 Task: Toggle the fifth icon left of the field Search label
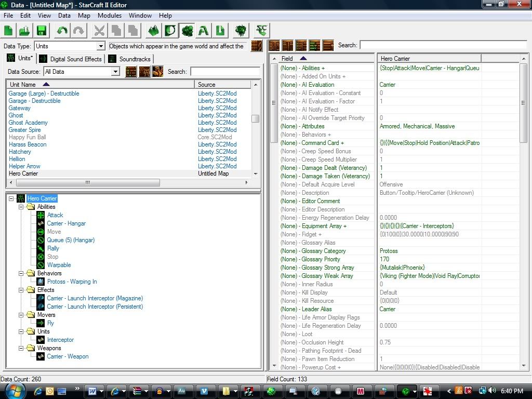coord(328,45)
